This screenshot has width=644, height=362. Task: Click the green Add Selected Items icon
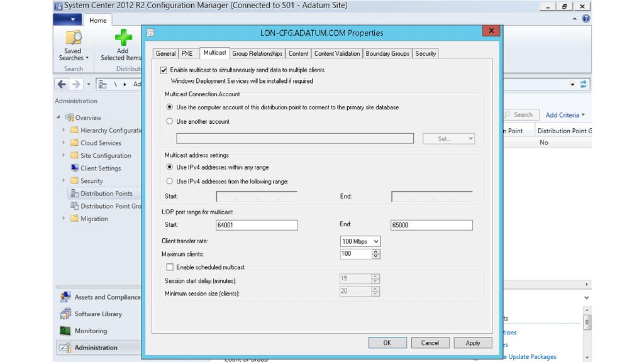pos(123,38)
